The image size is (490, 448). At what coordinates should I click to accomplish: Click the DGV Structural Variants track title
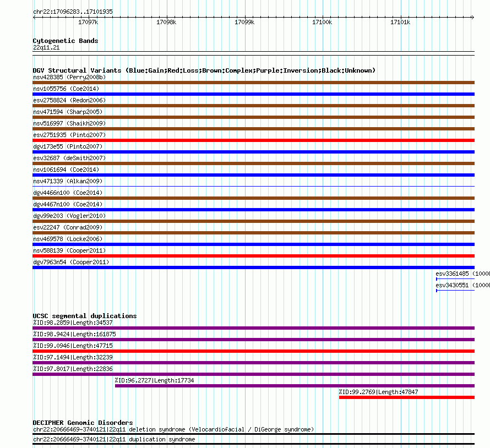point(204,70)
